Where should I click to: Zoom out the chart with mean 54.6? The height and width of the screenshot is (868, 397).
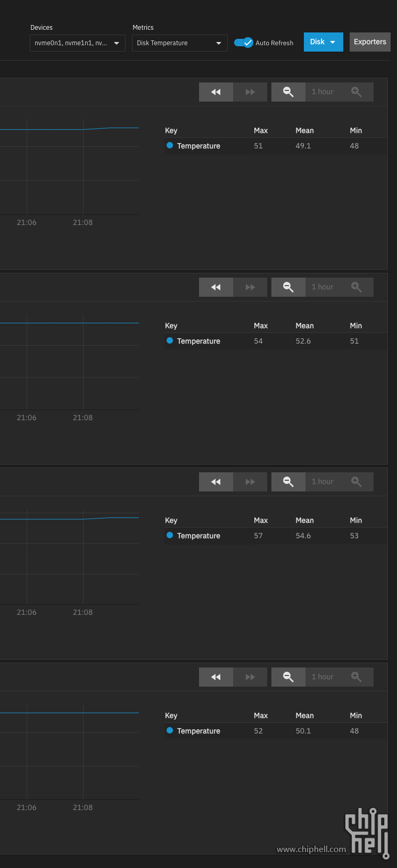pos(288,482)
